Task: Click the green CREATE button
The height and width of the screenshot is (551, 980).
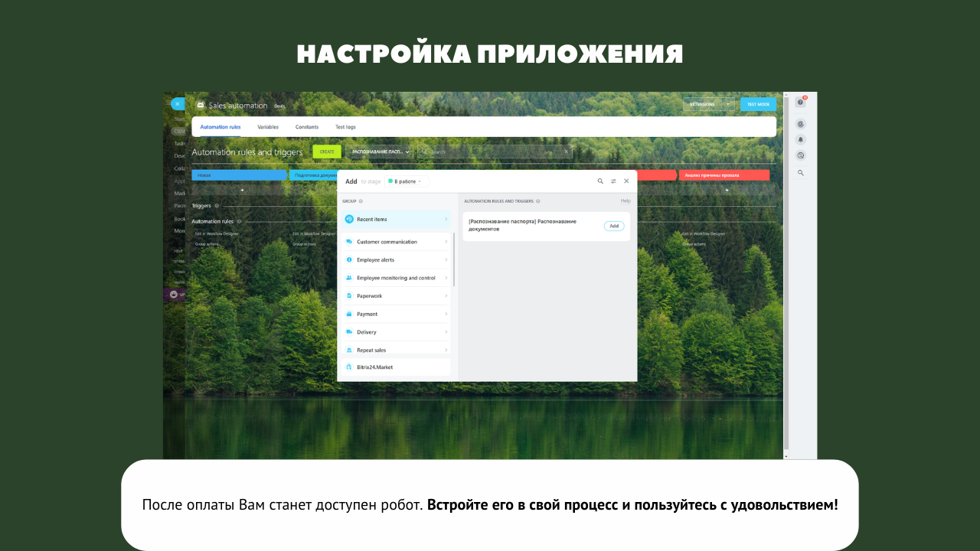Action: pyautogui.click(x=327, y=152)
